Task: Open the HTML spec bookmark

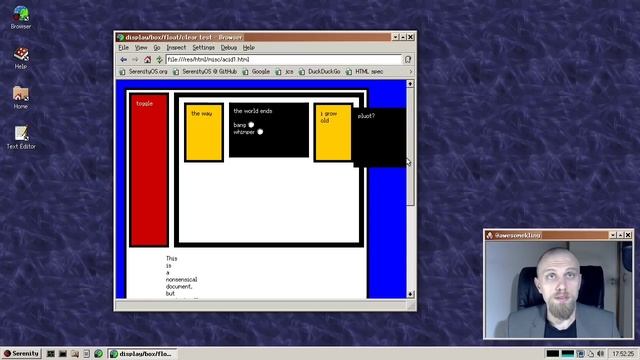Action: [364, 72]
